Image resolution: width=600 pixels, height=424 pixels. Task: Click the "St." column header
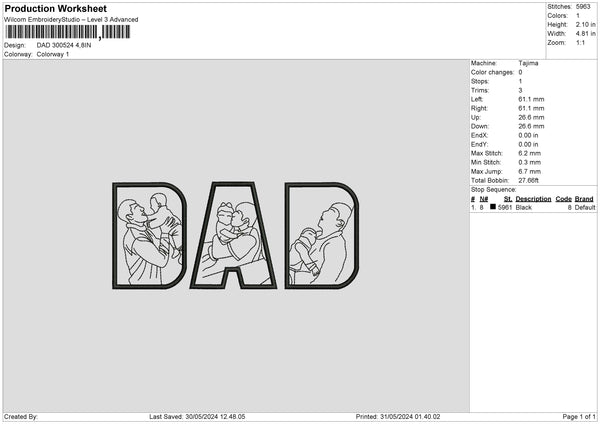click(508, 199)
